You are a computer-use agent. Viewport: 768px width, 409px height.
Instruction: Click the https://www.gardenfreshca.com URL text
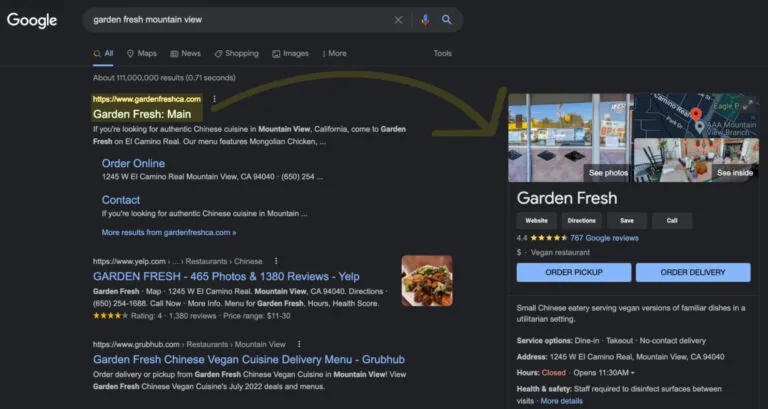(x=147, y=99)
